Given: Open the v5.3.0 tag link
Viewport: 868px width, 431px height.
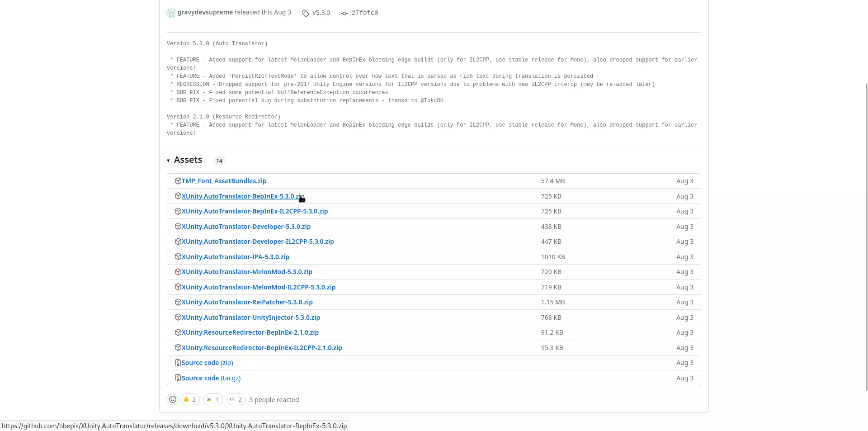Looking at the screenshot, I should (x=321, y=13).
